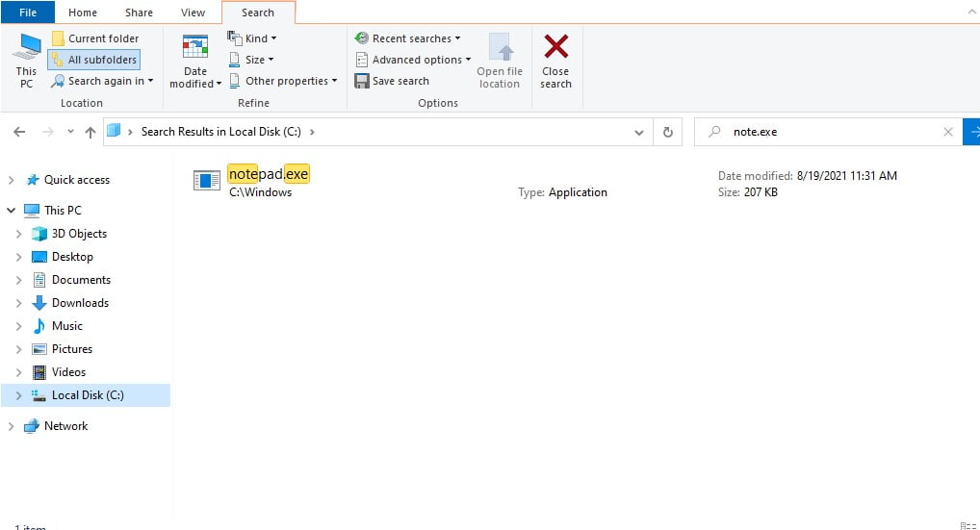Viewport: 980px width, 530px height.
Task: Open the recent locations dropdown arrow
Action: 70,132
